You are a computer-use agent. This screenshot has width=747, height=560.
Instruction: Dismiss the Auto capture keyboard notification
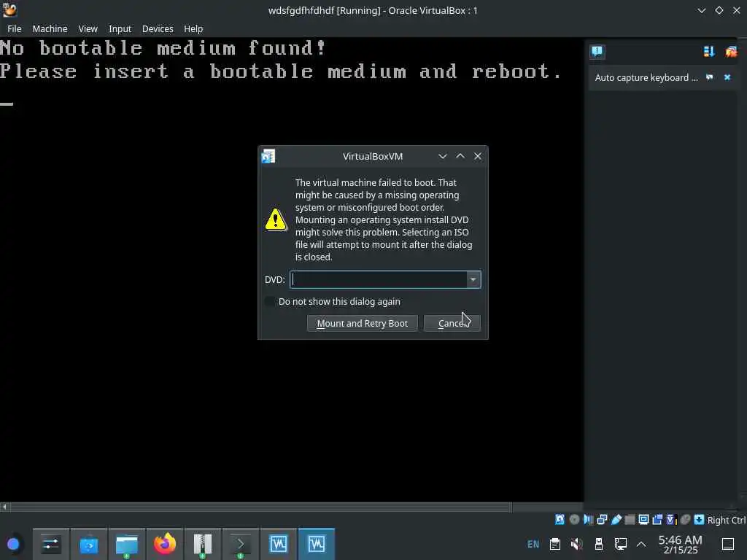(x=727, y=77)
